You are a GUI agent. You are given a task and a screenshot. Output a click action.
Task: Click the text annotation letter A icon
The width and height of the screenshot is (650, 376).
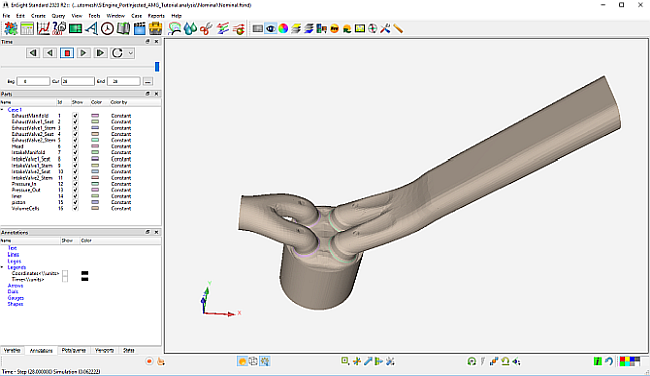click(91, 29)
